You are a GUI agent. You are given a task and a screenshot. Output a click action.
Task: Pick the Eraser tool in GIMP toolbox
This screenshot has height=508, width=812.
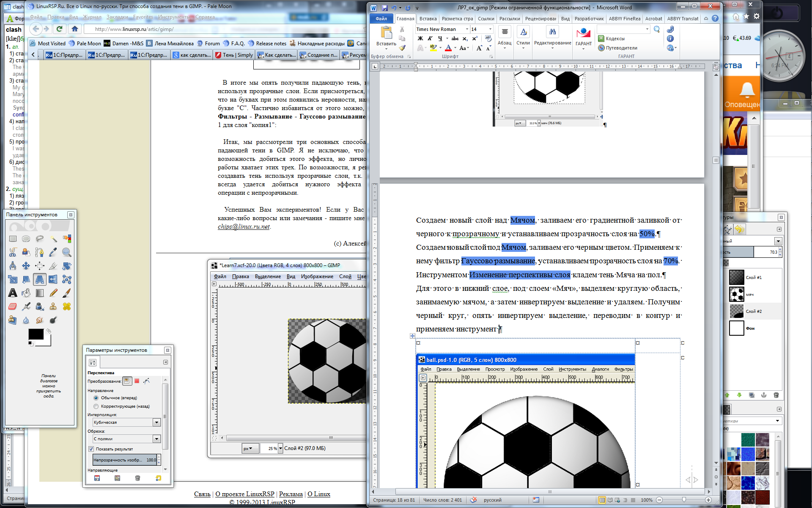[x=13, y=306]
